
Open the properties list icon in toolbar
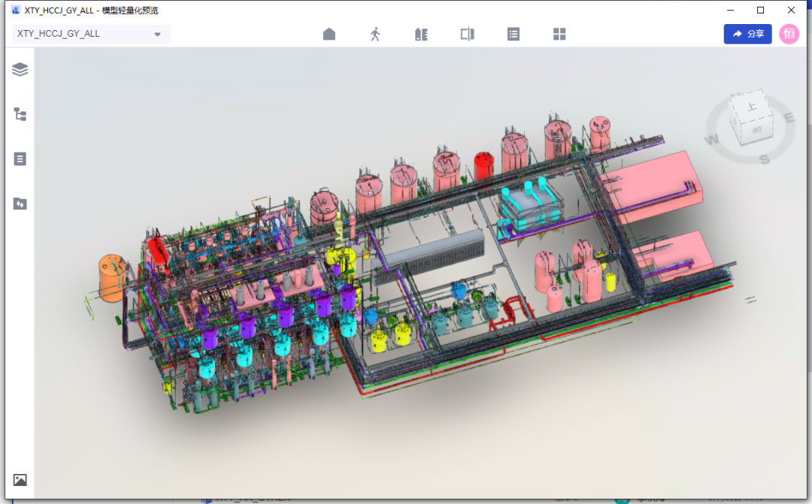click(x=514, y=34)
